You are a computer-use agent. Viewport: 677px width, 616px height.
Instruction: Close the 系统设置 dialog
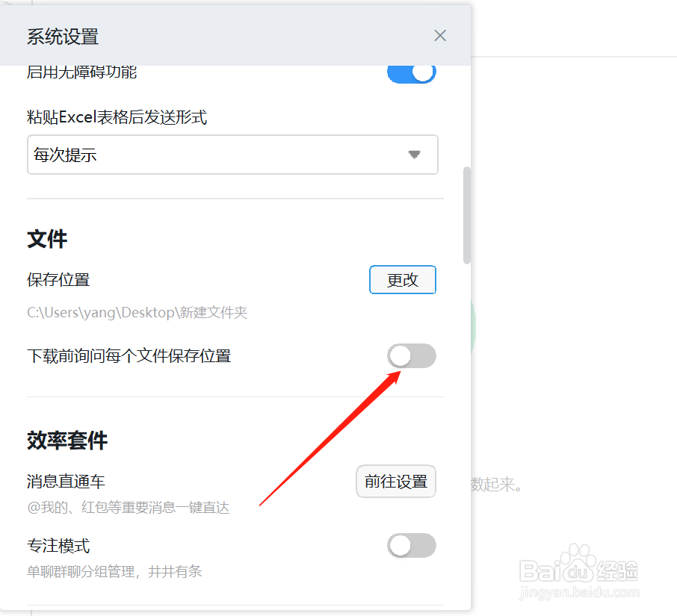[440, 35]
